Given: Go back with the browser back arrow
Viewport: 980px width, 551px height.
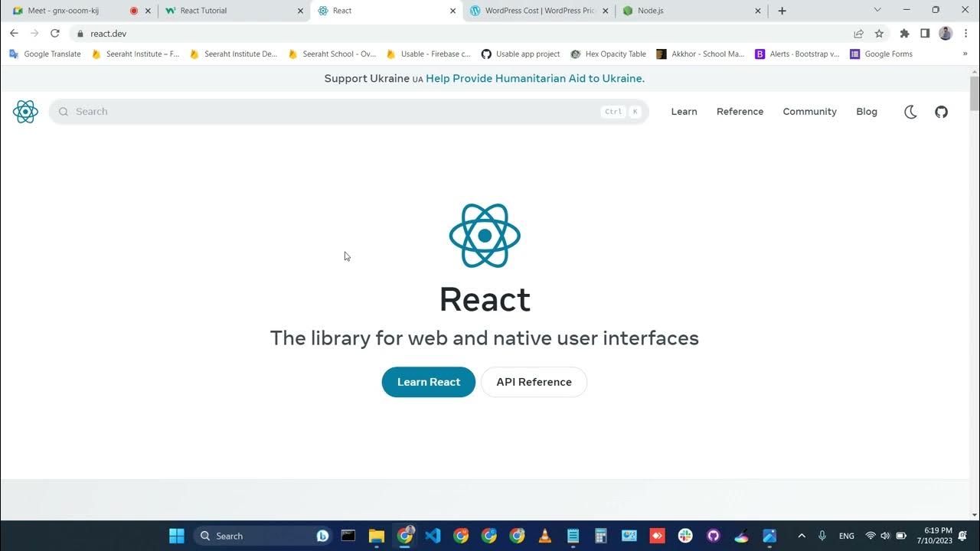Looking at the screenshot, I should [x=14, y=34].
